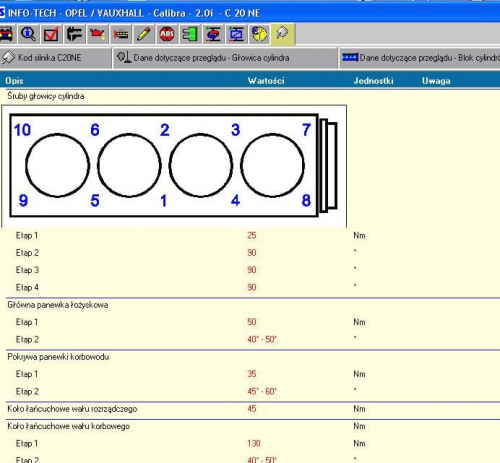The image size is (500, 463).
Task: Open the blue monitor lift icon
Action: pos(236,34)
